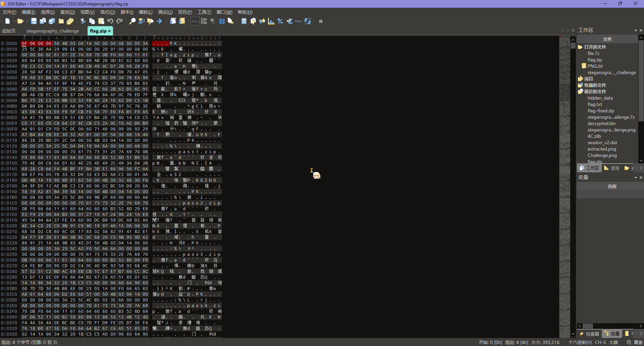
Task: Toggle big endian setting in status bar
Action: coord(613,342)
